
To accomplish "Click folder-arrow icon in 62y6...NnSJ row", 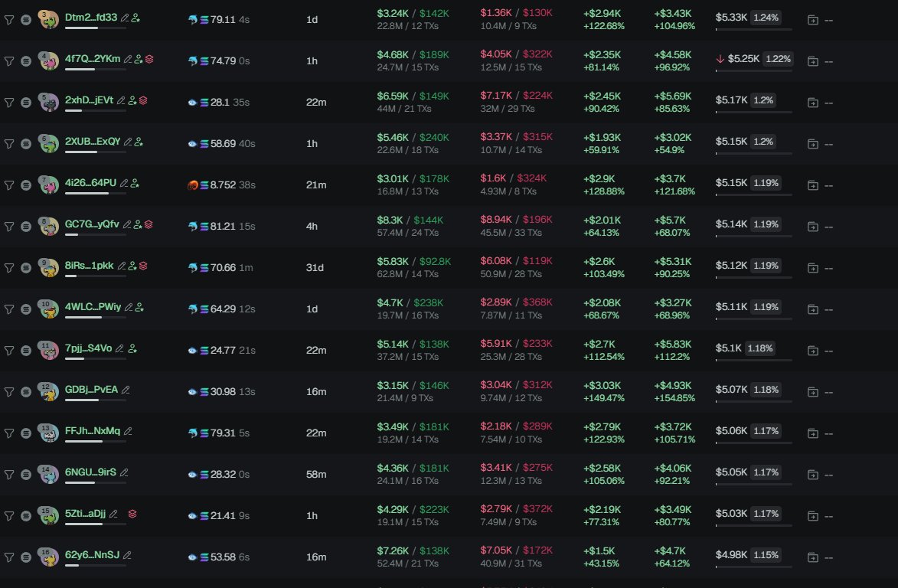I will click(x=813, y=557).
